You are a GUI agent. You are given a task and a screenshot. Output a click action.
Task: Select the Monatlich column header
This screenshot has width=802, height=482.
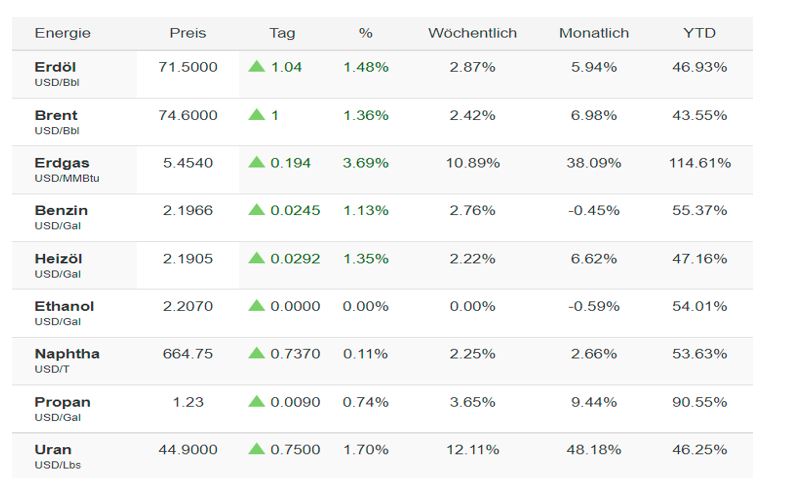[x=594, y=33]
